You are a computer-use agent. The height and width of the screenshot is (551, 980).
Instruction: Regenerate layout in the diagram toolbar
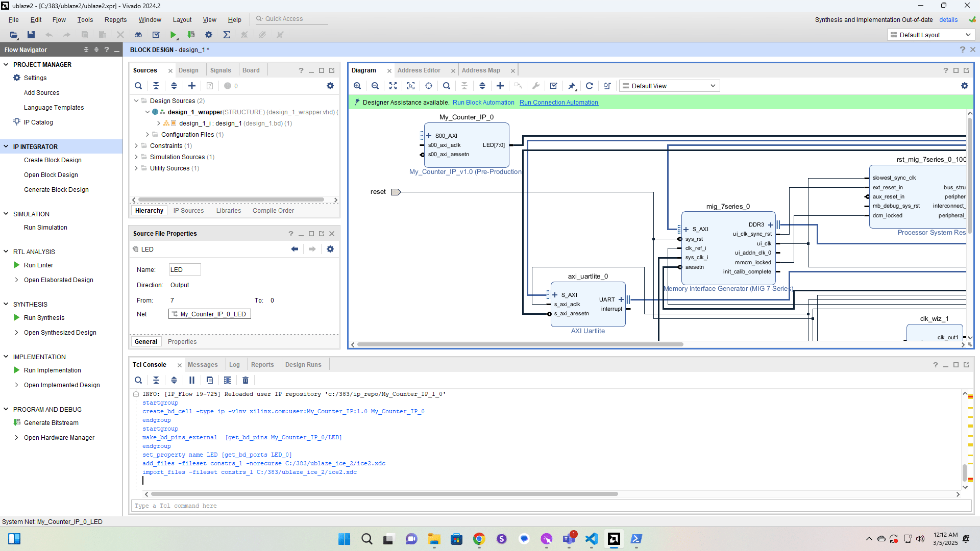point(590,86)
